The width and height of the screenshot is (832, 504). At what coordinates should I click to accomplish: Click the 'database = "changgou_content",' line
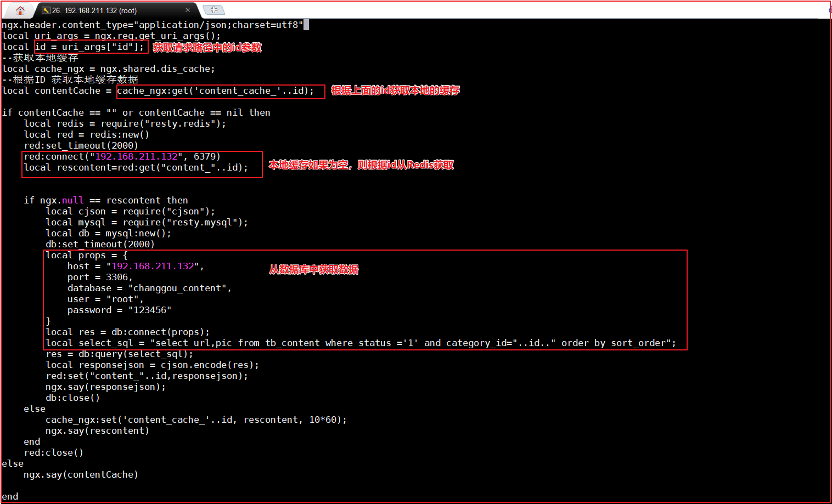click(x=150, y=288)
